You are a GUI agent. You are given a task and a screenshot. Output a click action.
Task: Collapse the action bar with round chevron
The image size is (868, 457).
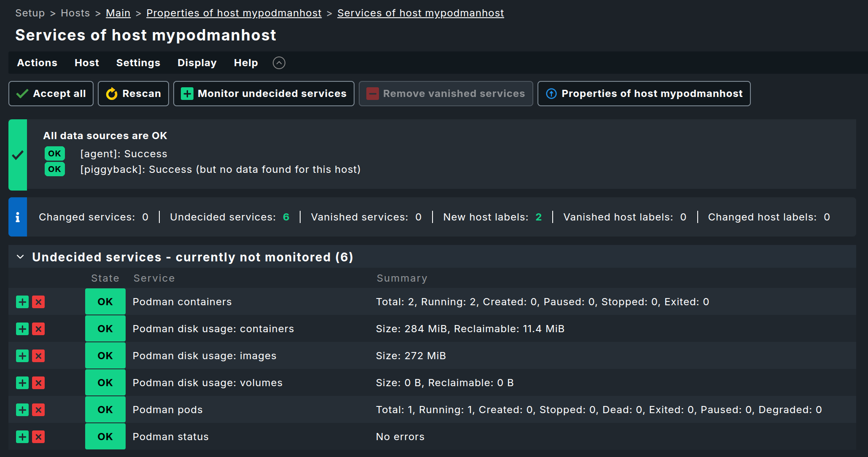coord(279,63)
